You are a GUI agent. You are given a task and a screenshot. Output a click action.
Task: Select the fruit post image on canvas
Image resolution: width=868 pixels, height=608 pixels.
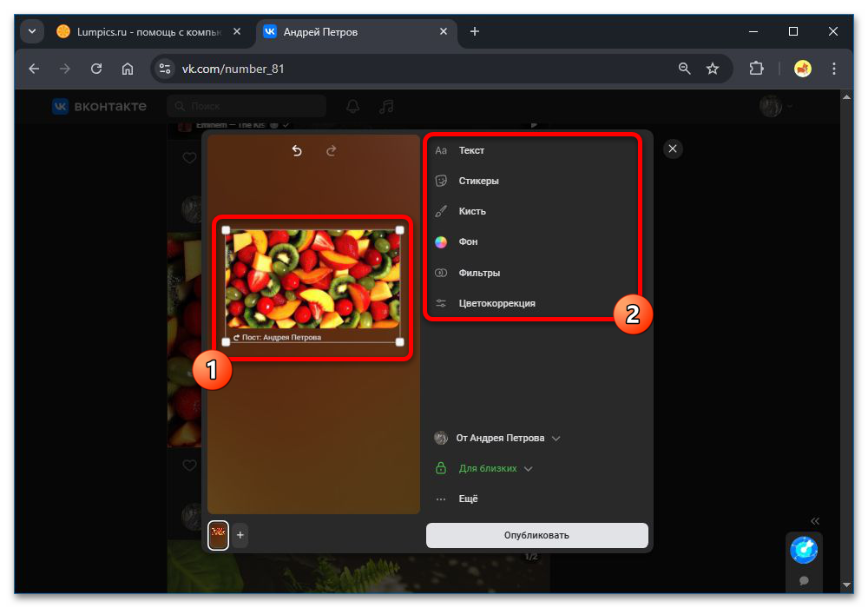(x=312, y=279)
